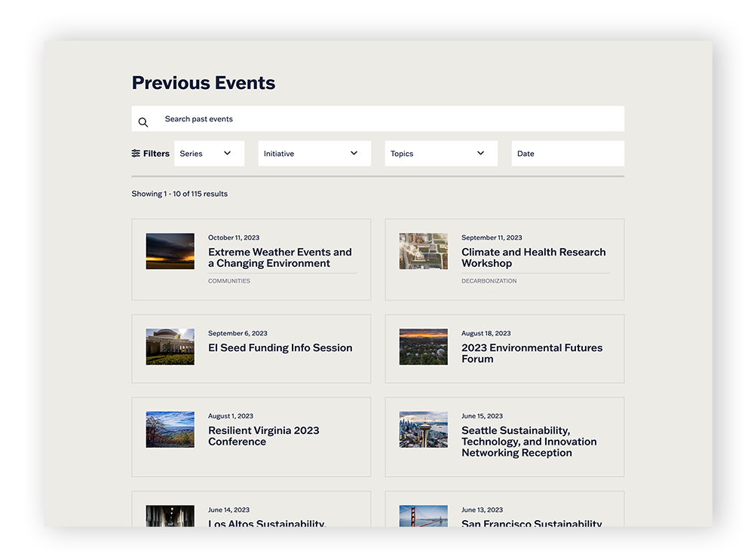This screenshot has height=560, width=754.
Task: Open the Topics dropdown
Action: point(440,153)
